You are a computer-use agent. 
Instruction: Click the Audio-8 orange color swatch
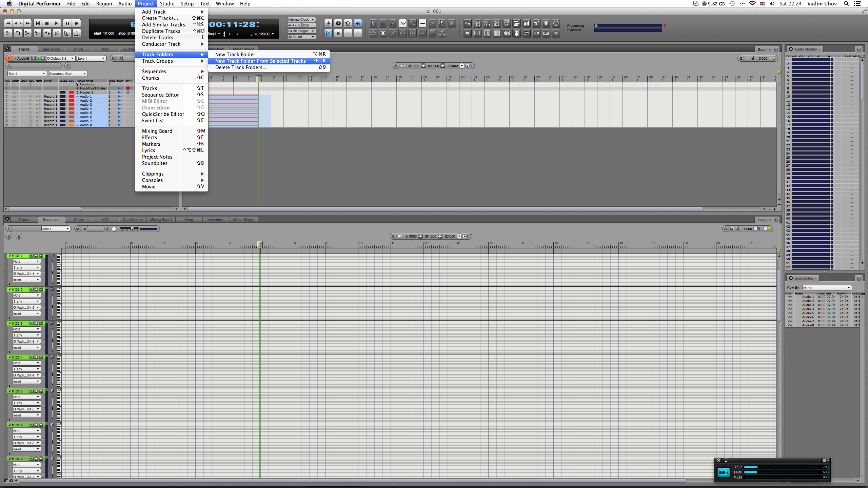pos(71,125)
